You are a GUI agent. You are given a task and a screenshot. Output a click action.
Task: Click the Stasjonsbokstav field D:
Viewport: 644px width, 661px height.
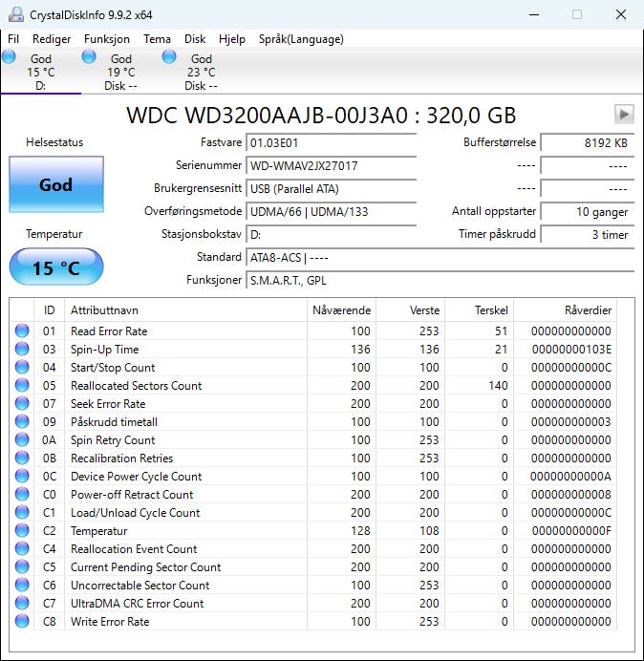(331, 234)
